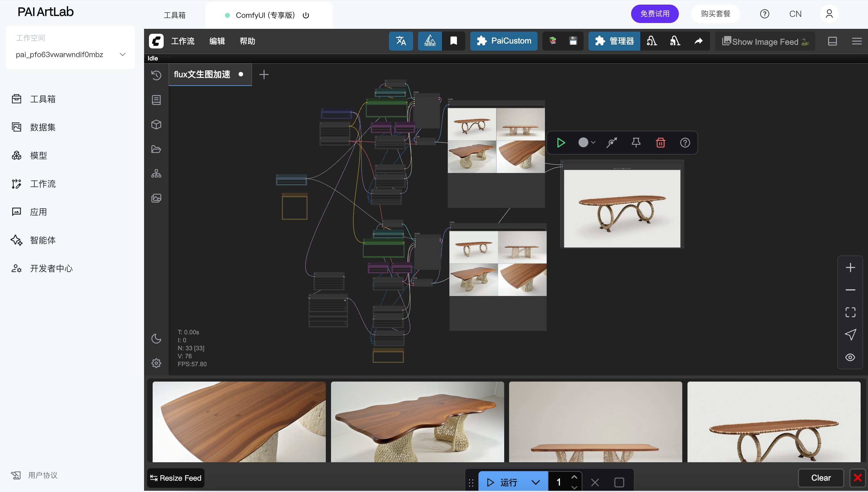Clear the image feed
The image size is (868, 492).
coord(821,478)
